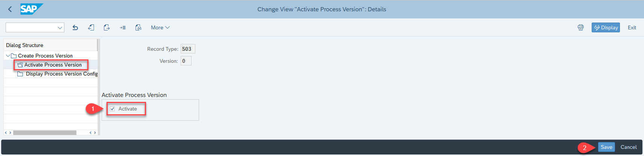
Task: Open the More menu
Action: click(160, 27)
